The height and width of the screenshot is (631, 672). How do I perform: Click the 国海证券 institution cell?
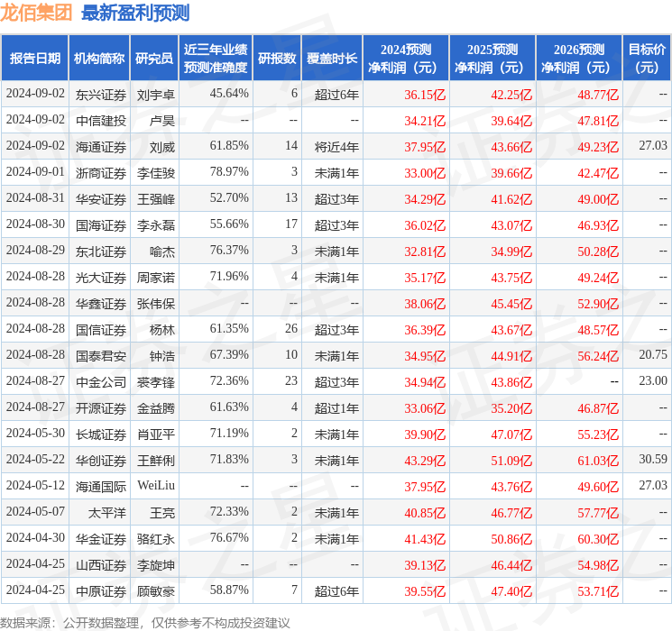pyautogui.click(x=101, y=225)
